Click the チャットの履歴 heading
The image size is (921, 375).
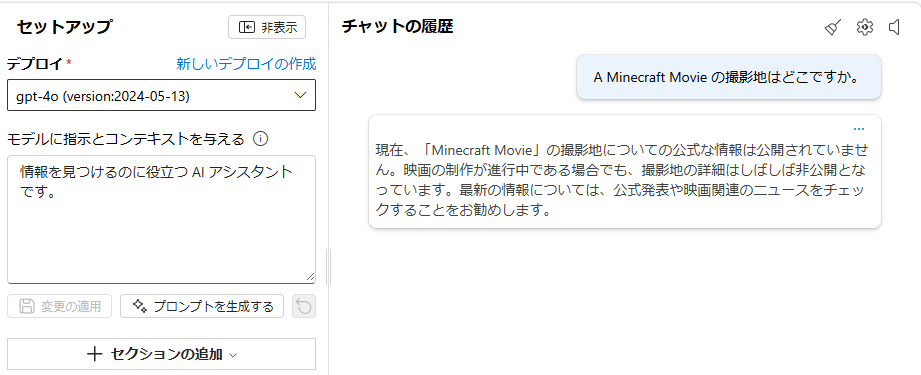[398, 26]
